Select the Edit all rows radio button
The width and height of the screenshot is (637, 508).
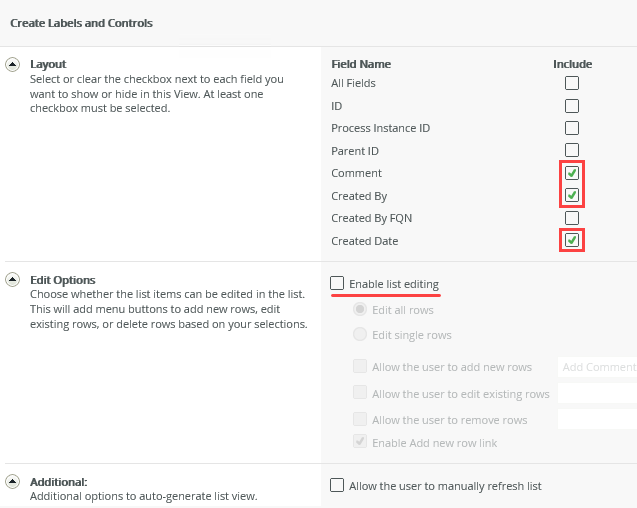360,310
